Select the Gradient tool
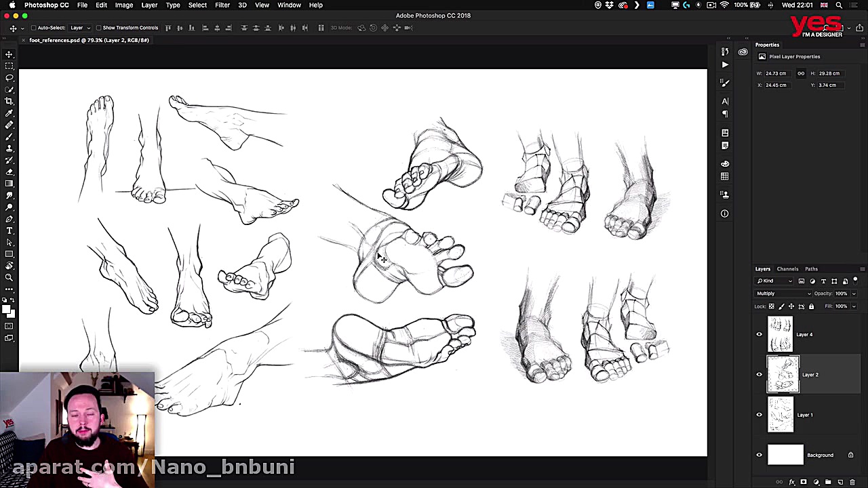The width and height of the screenshot is (868, 488). tap(9, 184)
